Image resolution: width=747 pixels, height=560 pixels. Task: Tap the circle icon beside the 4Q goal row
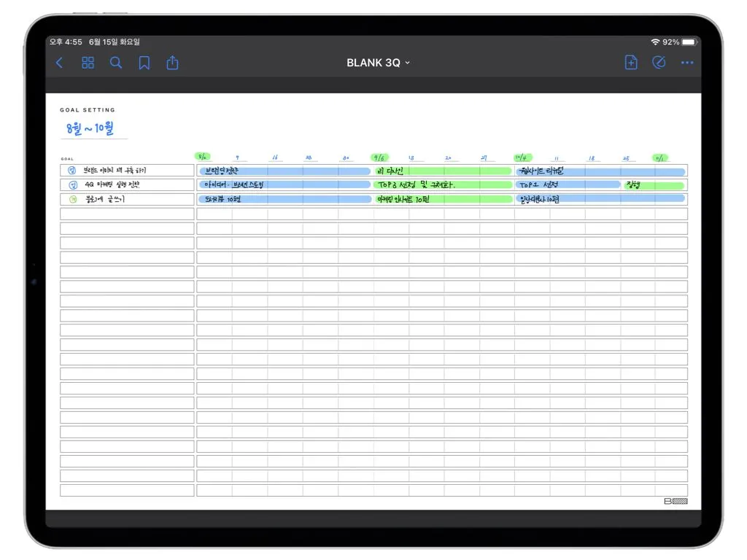[x=73, y=184]
